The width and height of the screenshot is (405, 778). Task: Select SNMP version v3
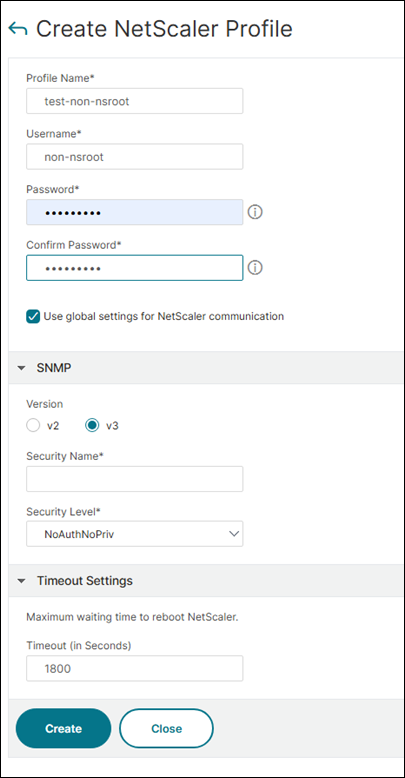(92, 426)
